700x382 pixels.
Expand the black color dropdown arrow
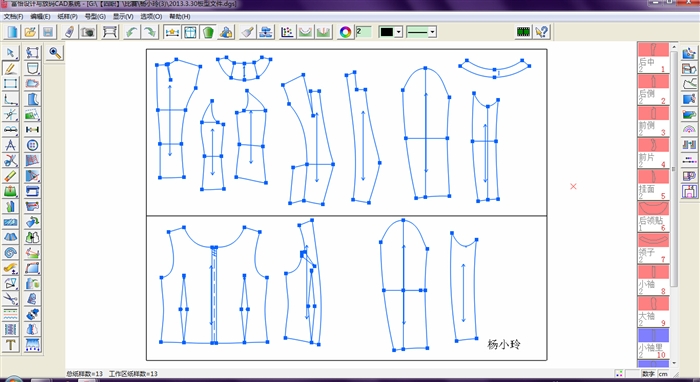(x=399, y=32)
